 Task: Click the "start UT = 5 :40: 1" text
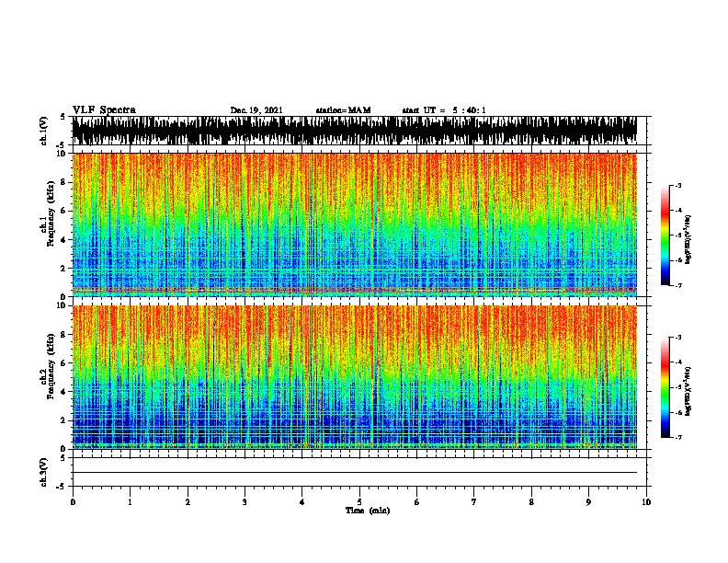pyautogui.click(x=444, y=110)
